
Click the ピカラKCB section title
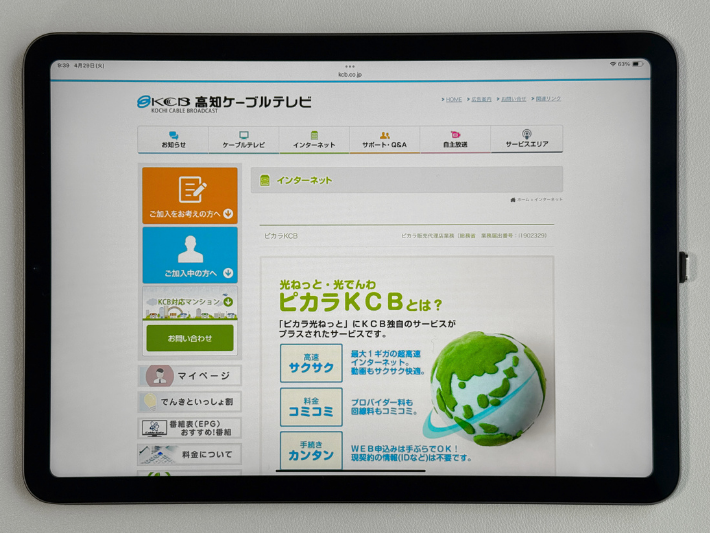point(281,236)
